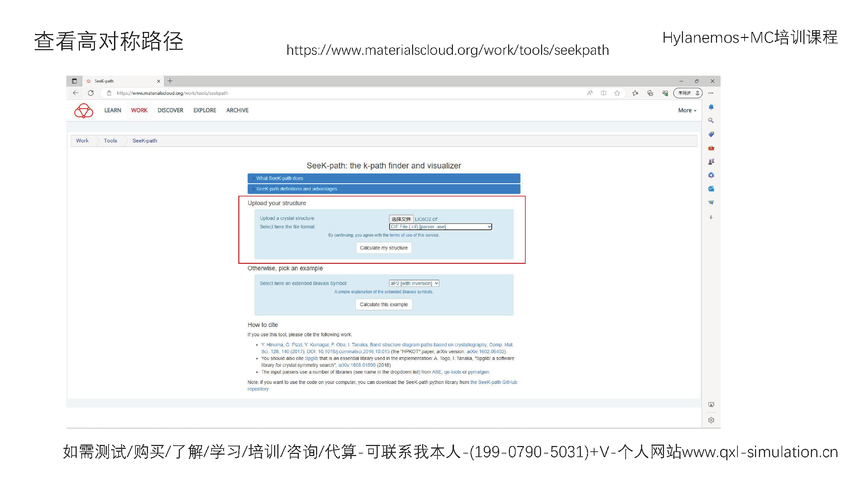Image resolution: width=860 pixels, height=484 pixels.
Task: Open the Spglib link
Action: click(311, 358)
